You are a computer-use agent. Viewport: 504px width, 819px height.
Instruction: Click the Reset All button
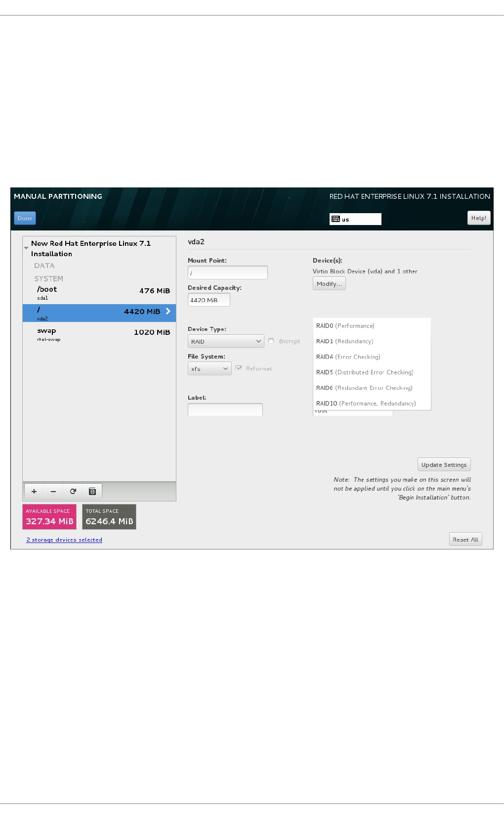pyautogui.click(x=465, y=539)
